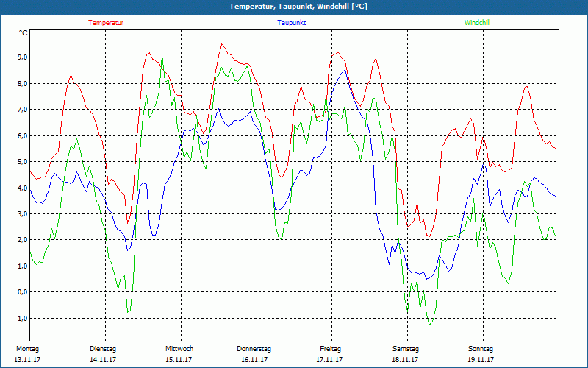This screenshot has height=368, width=588.
Task: Click the 16.11.17 date label
Action: [x=254, y=360]
